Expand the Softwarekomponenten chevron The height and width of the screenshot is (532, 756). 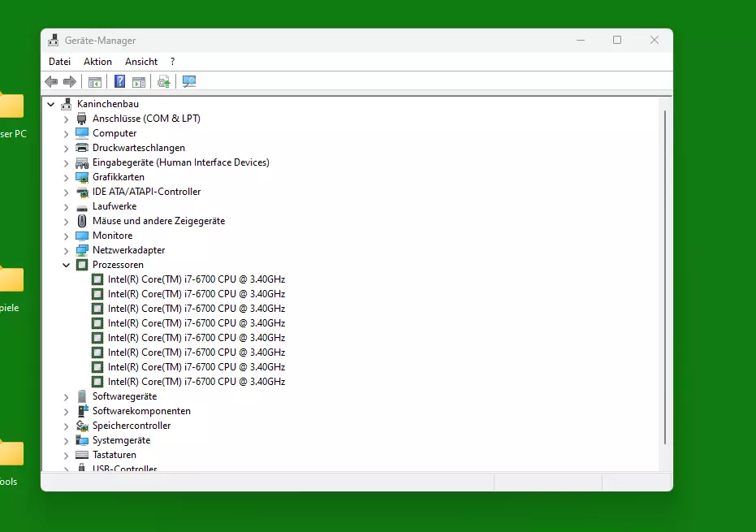(x=66, y=412)
